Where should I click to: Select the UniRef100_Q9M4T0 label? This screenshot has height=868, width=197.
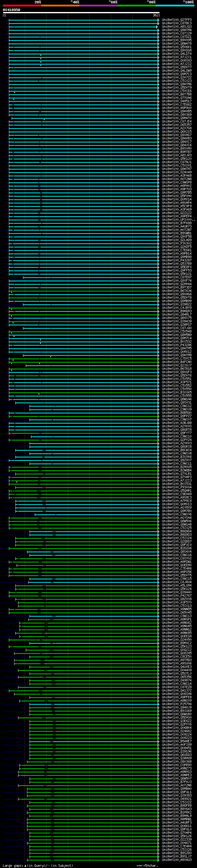(177, 118)
